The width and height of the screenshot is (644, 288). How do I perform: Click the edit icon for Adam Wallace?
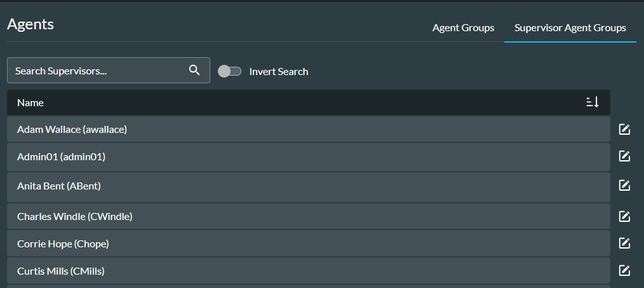point(624,130)
